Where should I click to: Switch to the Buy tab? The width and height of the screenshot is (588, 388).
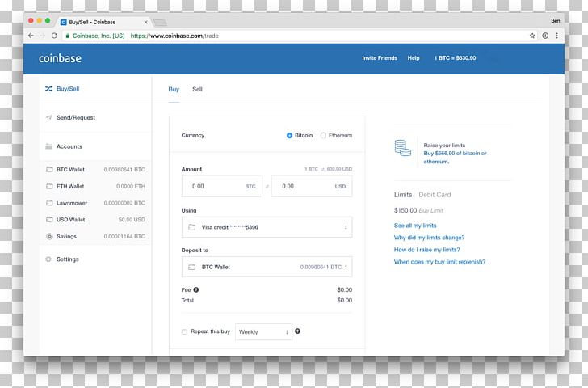[174, 89]
